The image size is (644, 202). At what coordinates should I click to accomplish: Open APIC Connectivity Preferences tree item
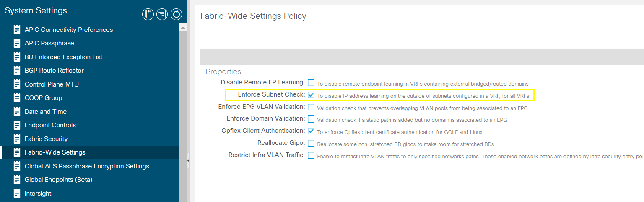(69, 30)
